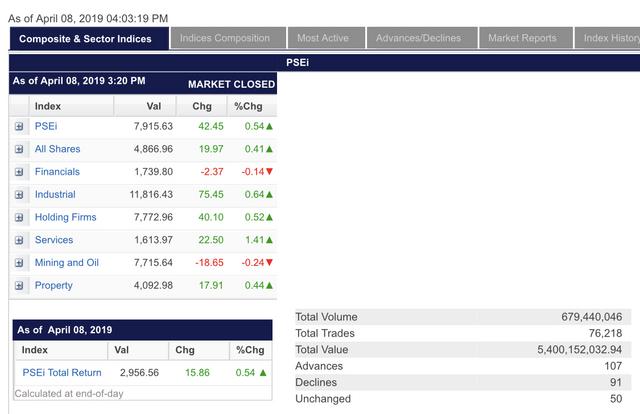Click the PSEi Total Return value 2,956.56
This screenshot has width=640, height=414.
pyautogui.click(x=139, y=373)
